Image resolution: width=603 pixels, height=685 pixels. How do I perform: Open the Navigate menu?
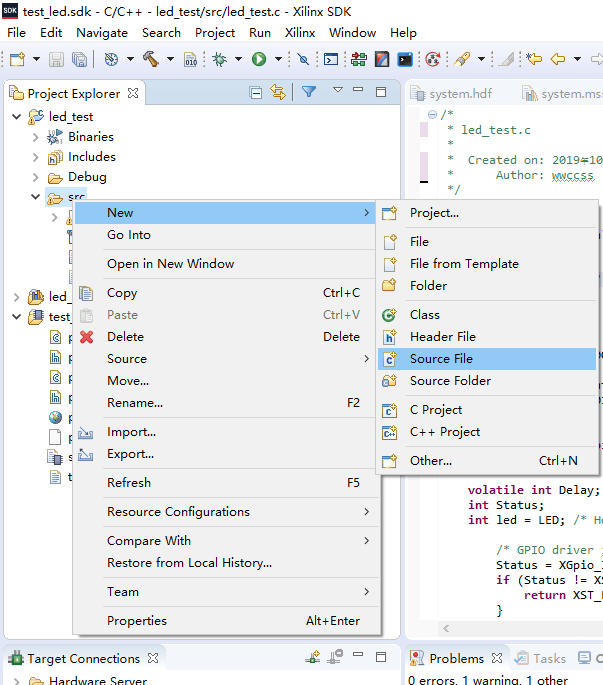point(102,33)
